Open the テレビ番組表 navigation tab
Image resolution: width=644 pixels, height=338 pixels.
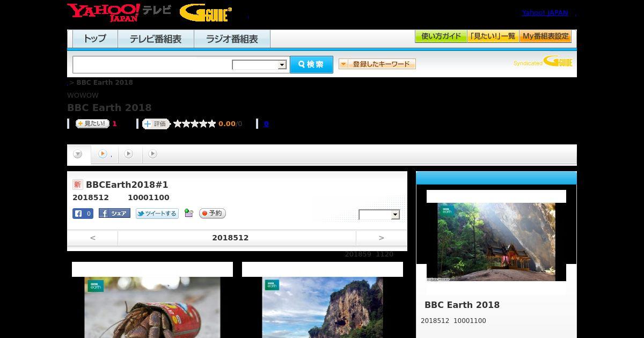coord(156,39)
